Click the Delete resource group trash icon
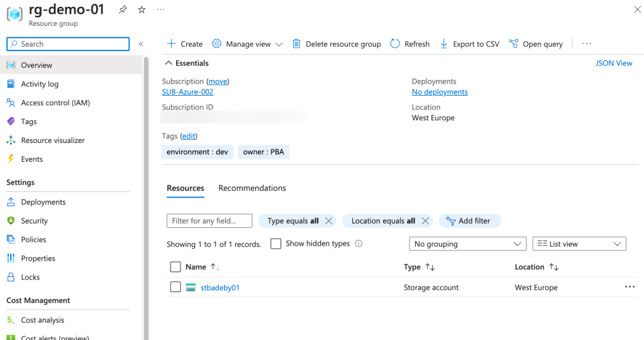644x340 pixels. (x=297, y=43)
